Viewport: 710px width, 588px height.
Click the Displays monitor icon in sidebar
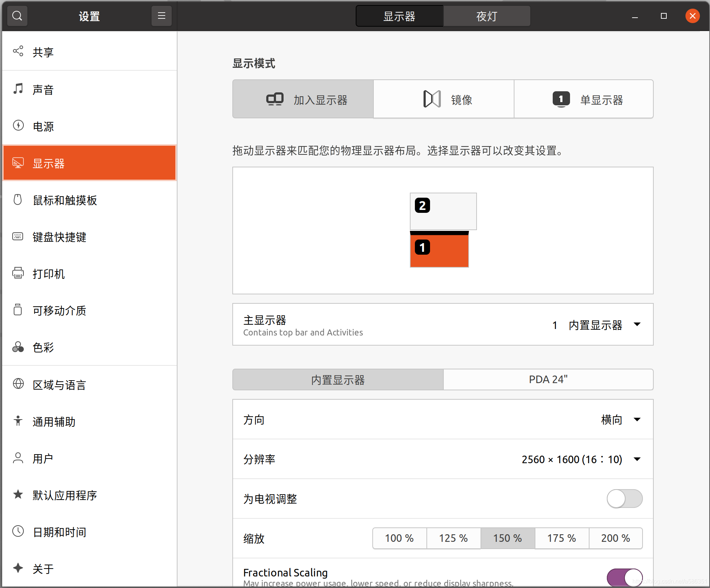point(18,163)
